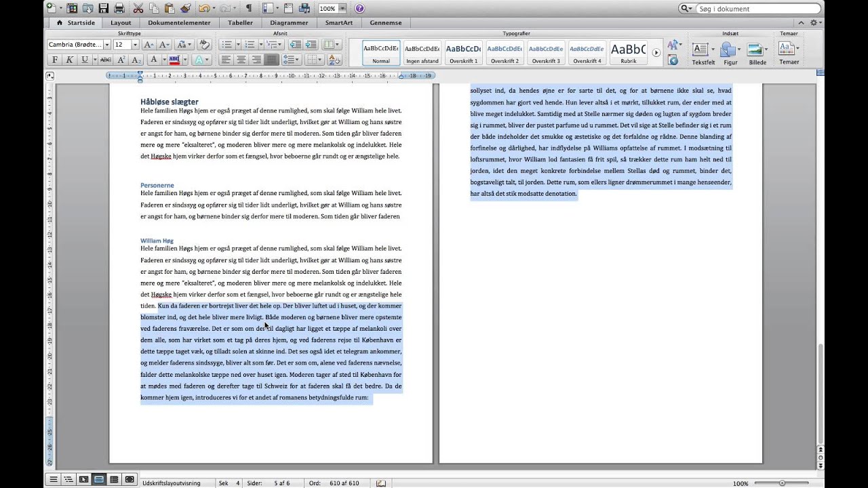Image resolution: width=868 pixels, height=488 pixels.
Task: Open line spacing dropdown
Action: coord(291,60)
